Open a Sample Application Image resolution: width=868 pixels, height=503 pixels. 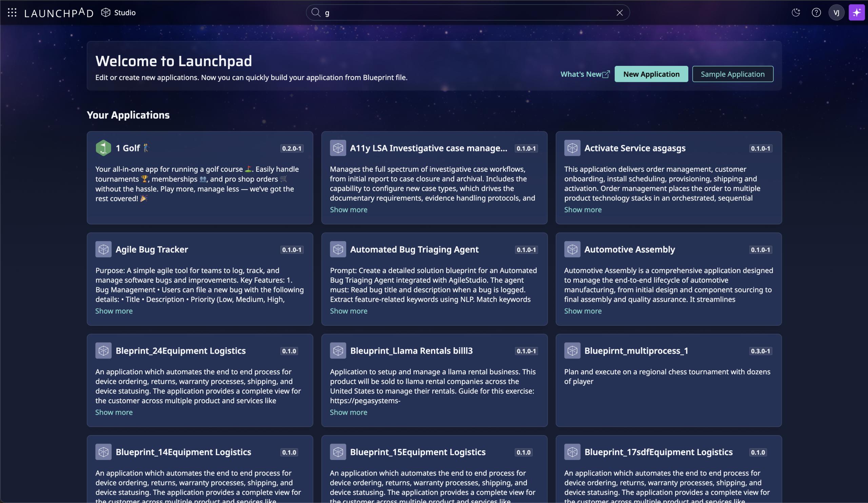click(x=732, y=74)
